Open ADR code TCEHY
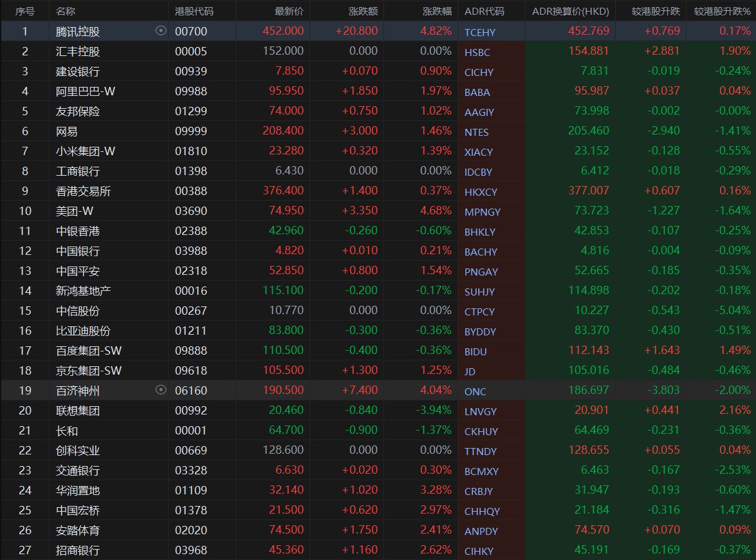Screen dimensions: 756x560 point(480,32)
